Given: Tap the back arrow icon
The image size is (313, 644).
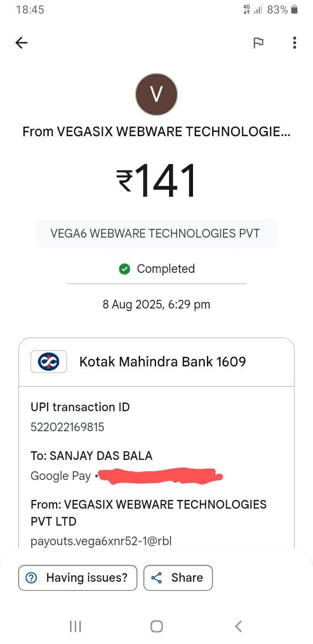Looking at the screenshot, I should click(x=21, y=43).
